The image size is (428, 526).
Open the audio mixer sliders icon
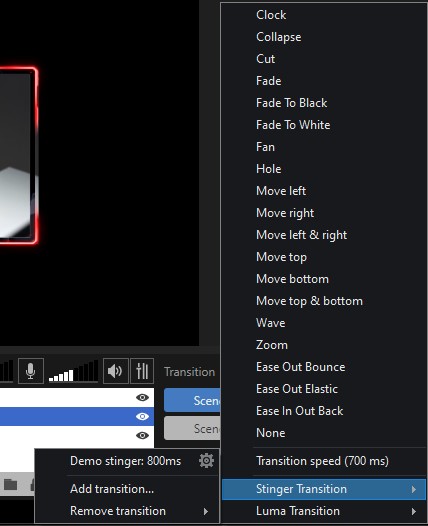pos(142,371)
